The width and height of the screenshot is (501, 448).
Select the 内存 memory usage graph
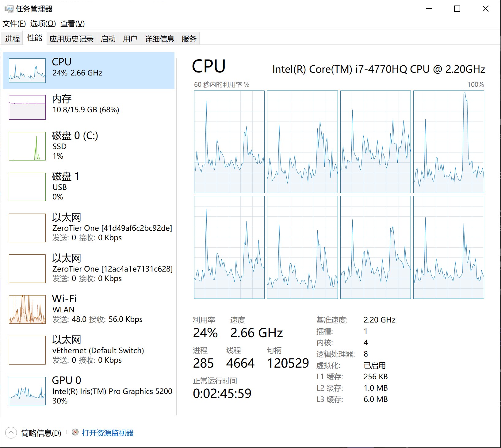tap(27, 107)
